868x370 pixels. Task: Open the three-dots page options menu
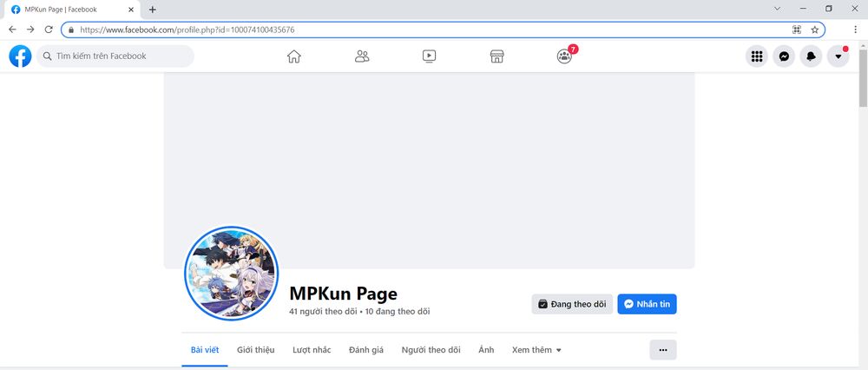(x=663, y=350)
